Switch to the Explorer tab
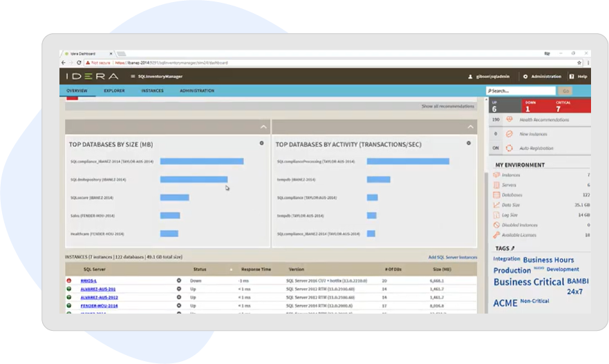Viewport: 609px width, 364px height. (x=114, y=90)
